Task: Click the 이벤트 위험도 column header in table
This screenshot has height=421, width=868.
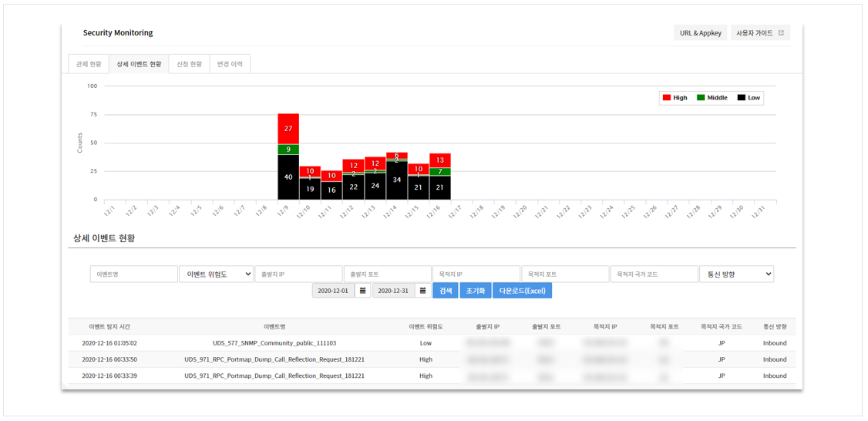Action: point(426,327)
